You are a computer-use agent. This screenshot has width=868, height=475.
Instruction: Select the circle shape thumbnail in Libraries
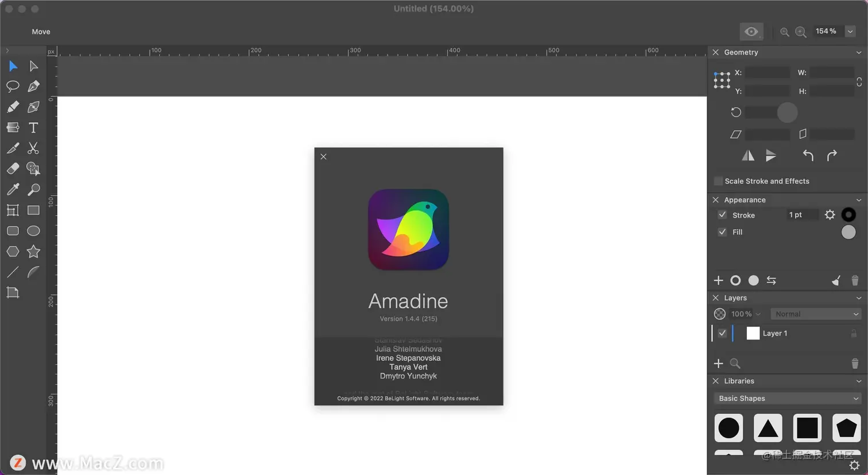click(x=728, y=428)
